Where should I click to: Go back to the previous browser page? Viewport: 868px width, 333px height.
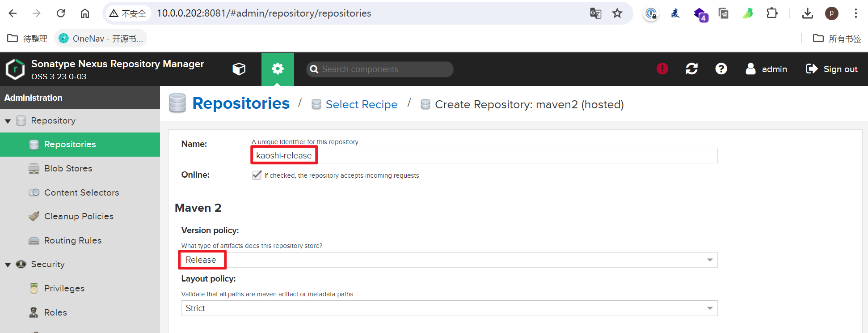[x=13, y=13]
